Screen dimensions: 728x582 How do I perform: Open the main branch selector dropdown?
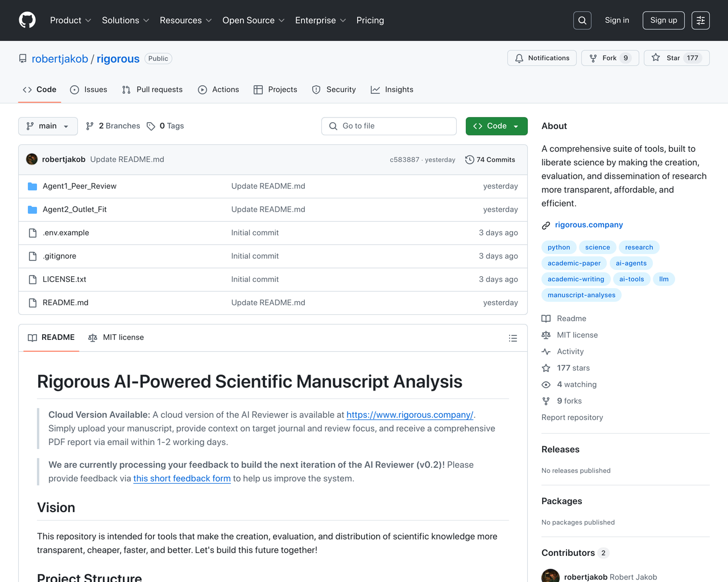click(48, 126)
